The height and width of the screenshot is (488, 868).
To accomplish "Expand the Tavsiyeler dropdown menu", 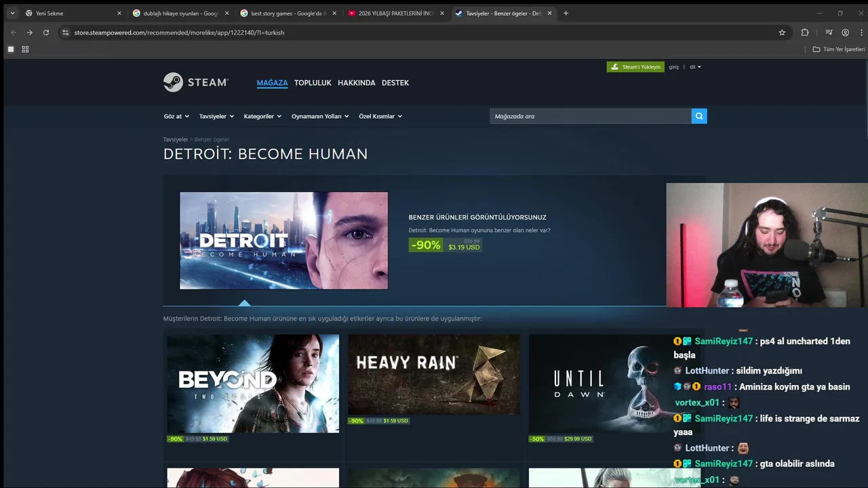I will pos(216,116).
